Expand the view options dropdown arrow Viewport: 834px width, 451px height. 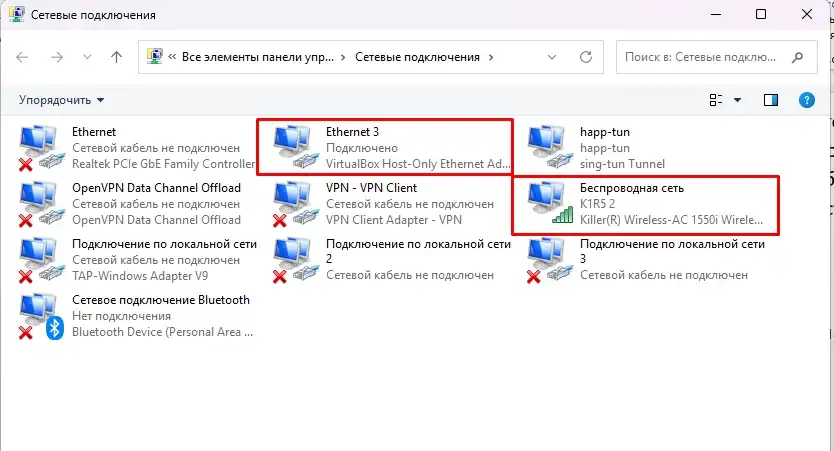pos(738,100)
